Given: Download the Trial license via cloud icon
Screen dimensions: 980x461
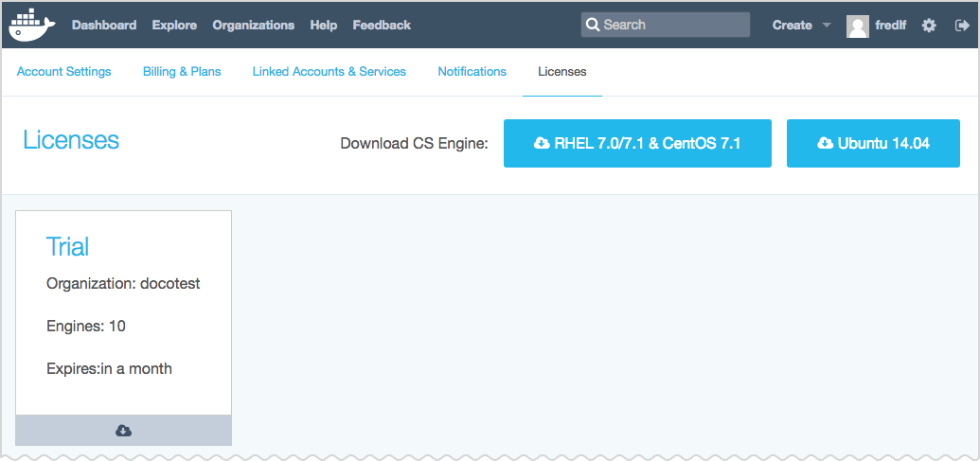Looking at the screenshot, I should point(123,431).
